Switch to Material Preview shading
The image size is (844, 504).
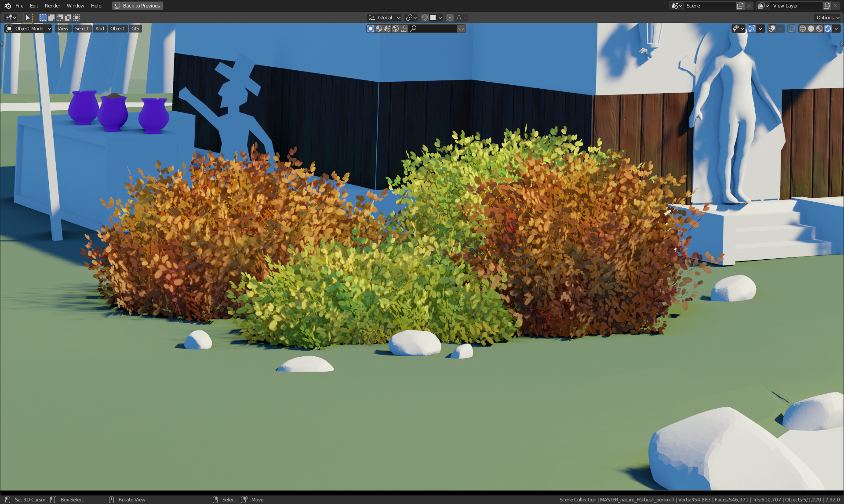point(819,29)
